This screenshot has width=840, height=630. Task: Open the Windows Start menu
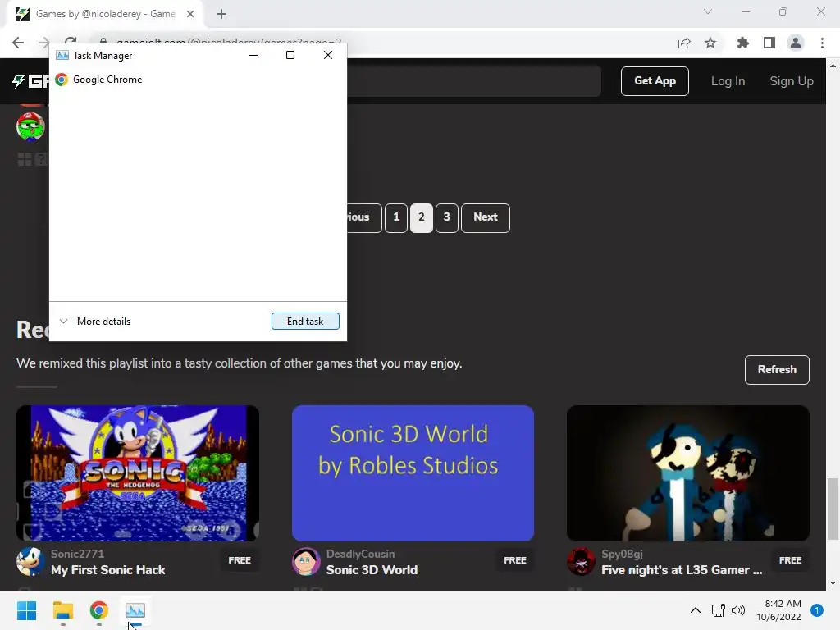tap(26, 610)
